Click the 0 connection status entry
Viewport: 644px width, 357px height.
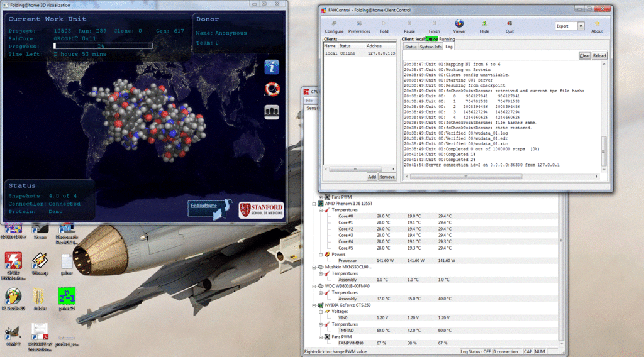tap(506, 352)
